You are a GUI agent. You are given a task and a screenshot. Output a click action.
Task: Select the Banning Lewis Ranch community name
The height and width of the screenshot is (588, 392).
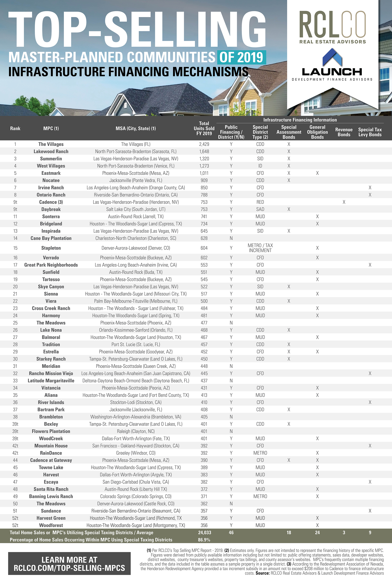tap(51, 497)
